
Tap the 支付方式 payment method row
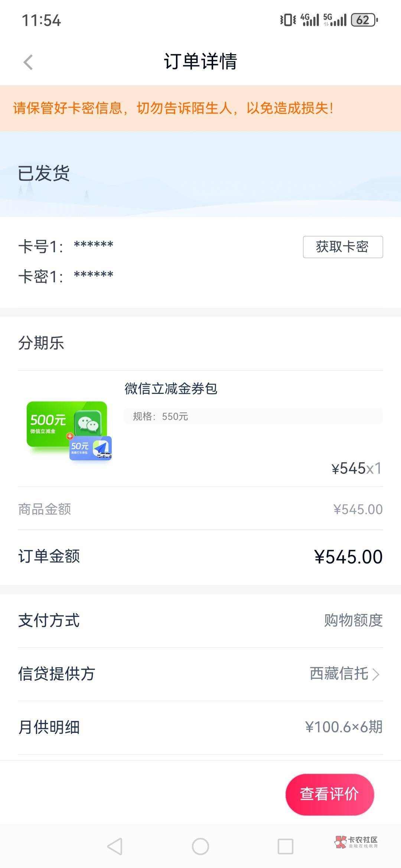pyautogui.click(x=200, y=620)
